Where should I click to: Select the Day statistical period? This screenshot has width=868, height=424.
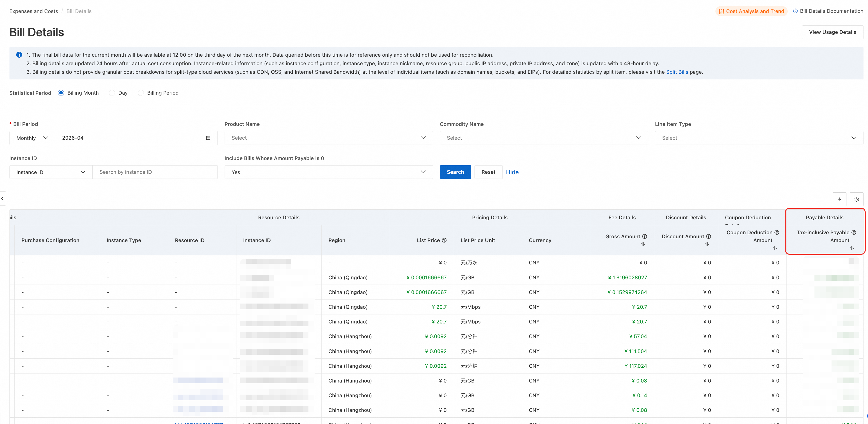[112, 93]
